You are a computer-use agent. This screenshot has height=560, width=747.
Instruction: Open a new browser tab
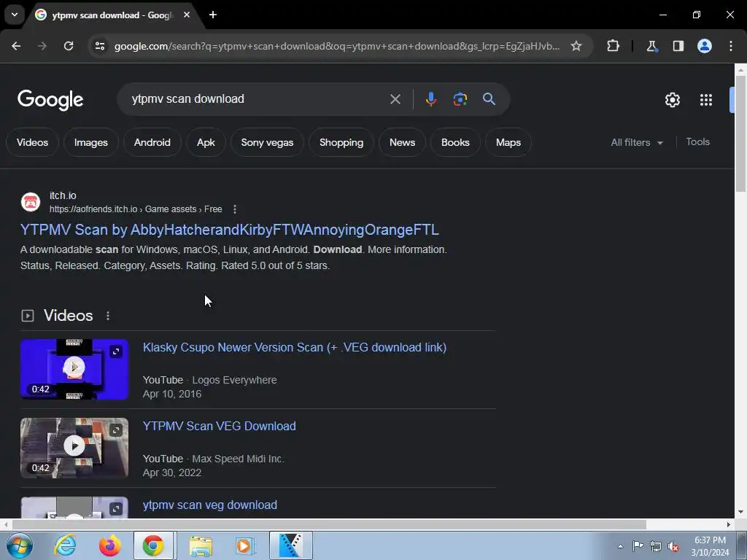point(213,15)
